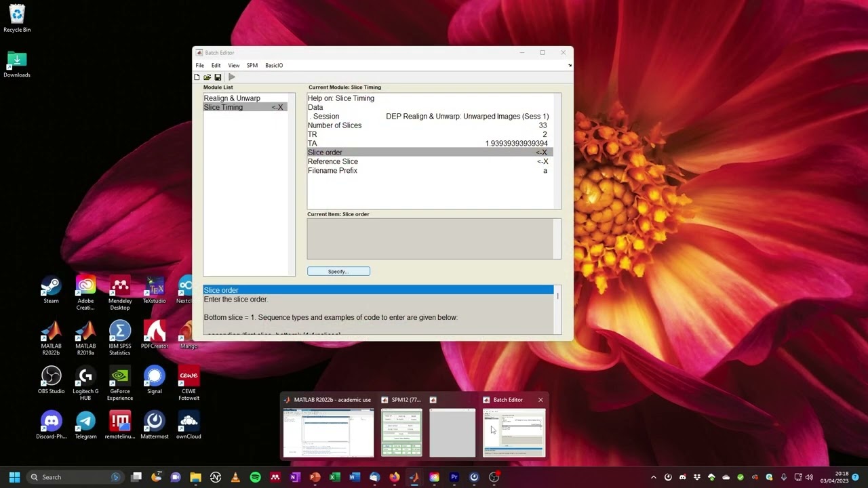Open File Explorer from the taskbar

point(195,477)
